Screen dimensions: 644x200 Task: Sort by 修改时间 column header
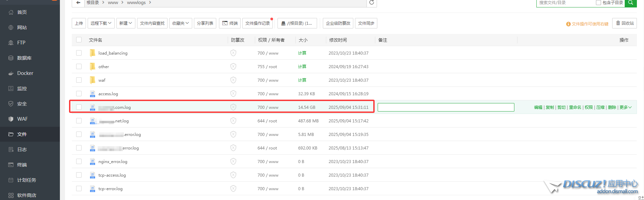click(338, 40)
